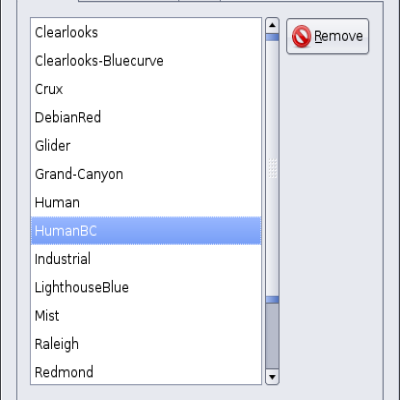Viewport: 400px width, 400px height.
Task: Click the Remove button
Action: 327,36
